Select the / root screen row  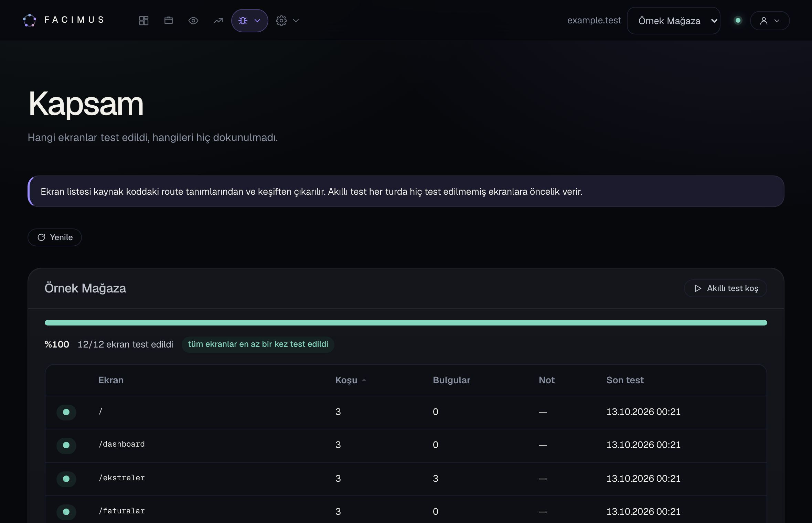pos(406,412)
